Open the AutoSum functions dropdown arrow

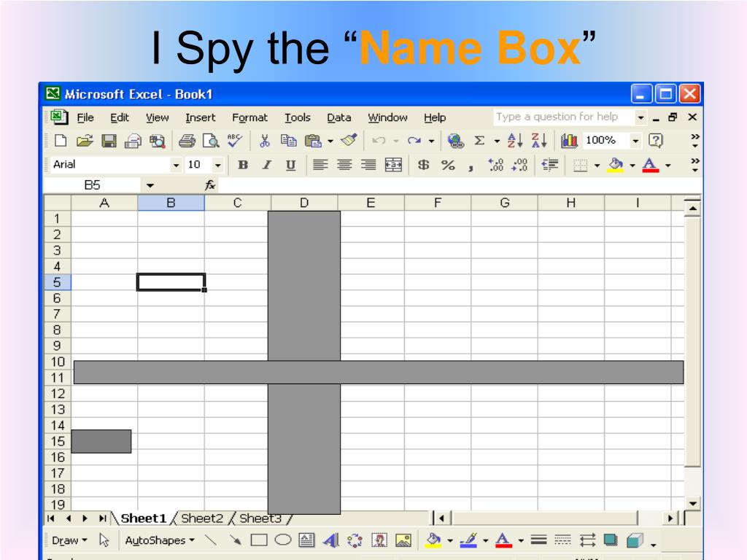497,141
